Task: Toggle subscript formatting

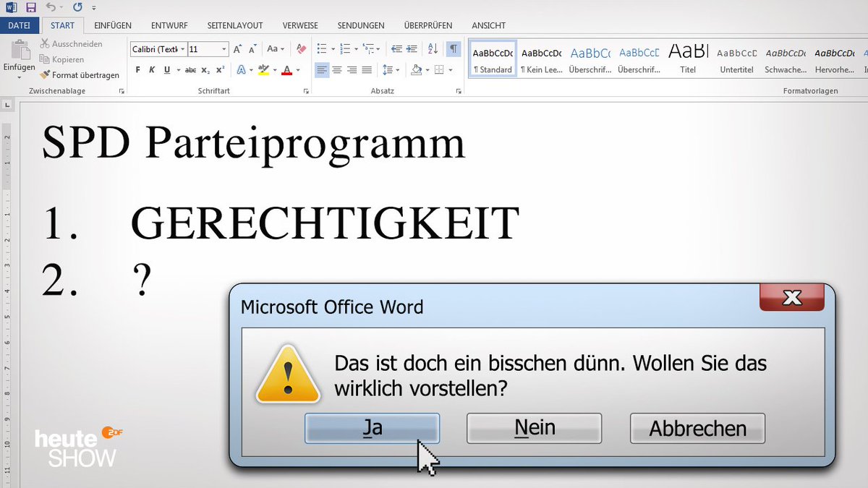Action: [205, 70]
